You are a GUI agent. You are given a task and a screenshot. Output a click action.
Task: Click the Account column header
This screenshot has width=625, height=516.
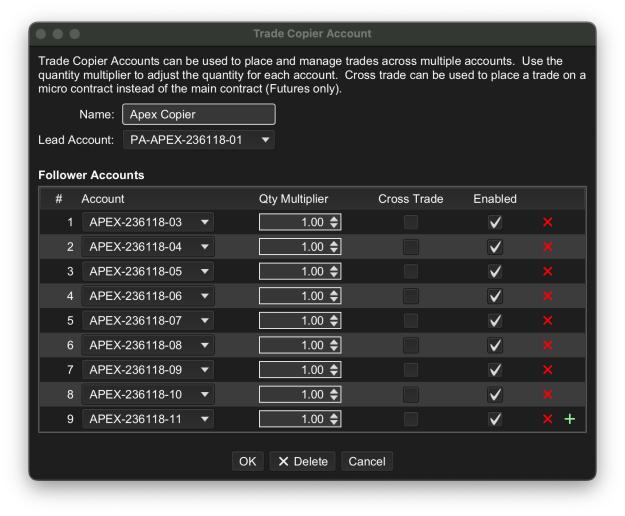tap(103, 199)
